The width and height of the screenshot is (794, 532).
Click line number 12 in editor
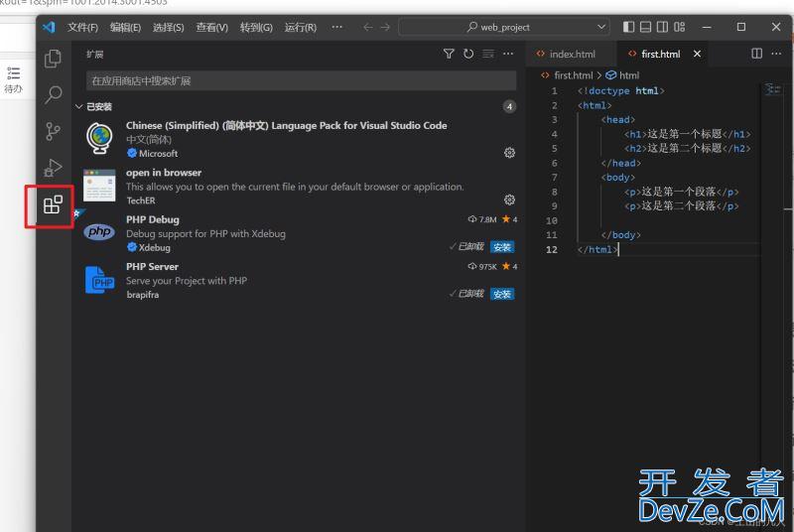pos(552,249)
